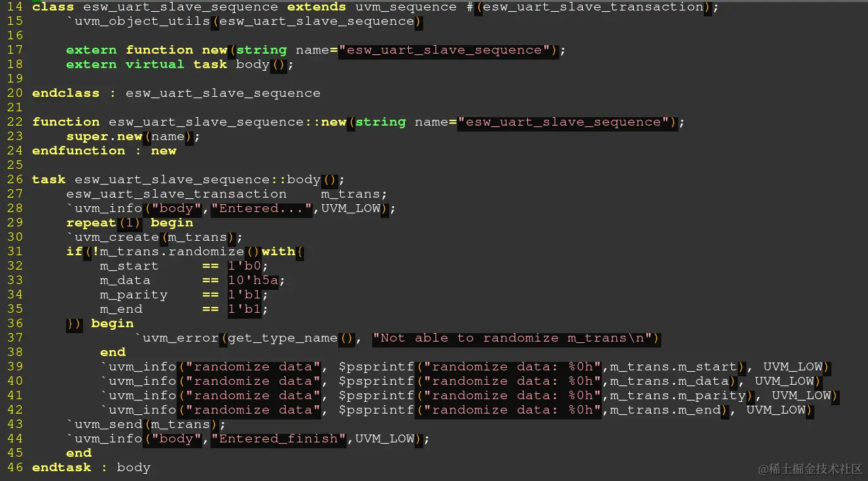Place cursor on the `uvm_error macro
The width and height of the screenshot is (868, 481).
177,338
